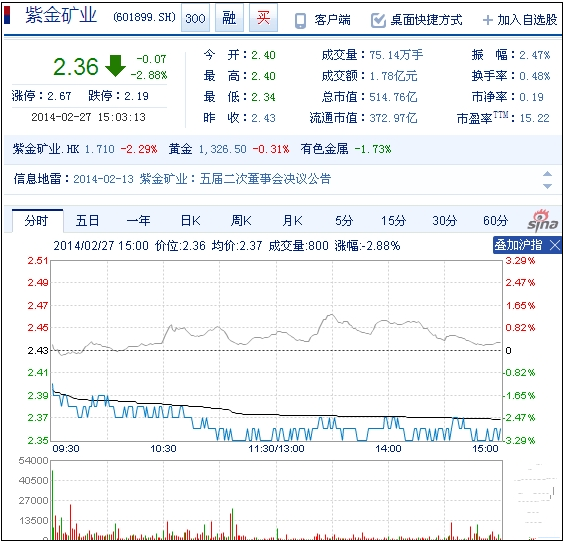Click the 跌停 value 2.19
Screen dimensions: 563x541
click(x=136, y=96)
